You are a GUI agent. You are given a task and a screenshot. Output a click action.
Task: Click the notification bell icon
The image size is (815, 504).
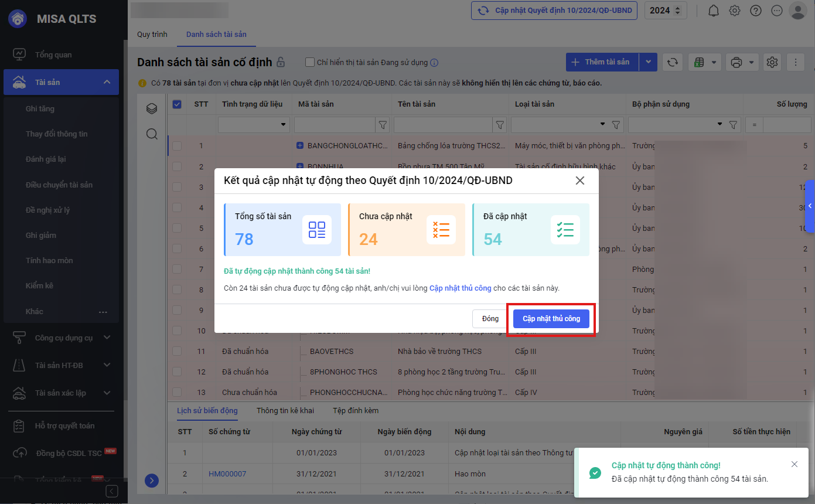[x=714, y=11]
